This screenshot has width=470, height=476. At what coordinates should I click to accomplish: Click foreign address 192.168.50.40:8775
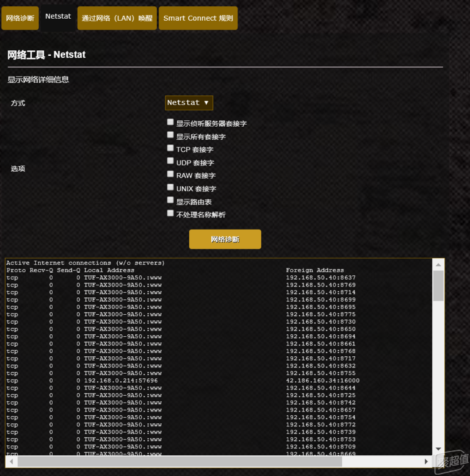[321, 314]
